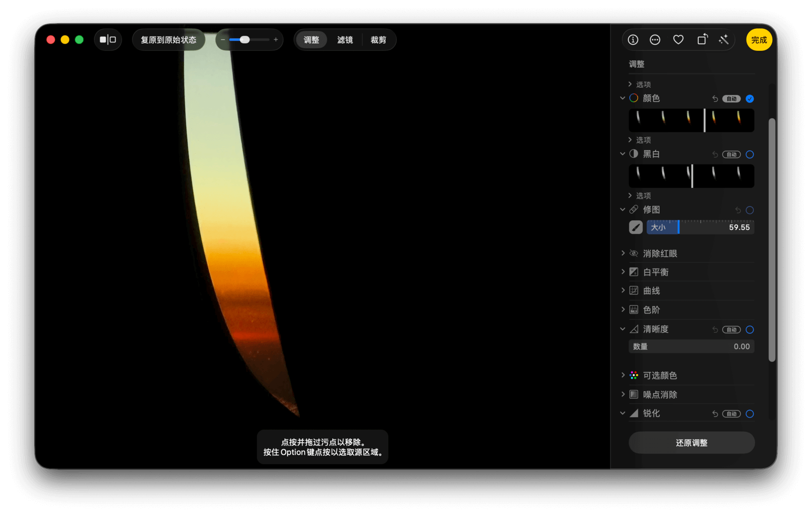Click the reset arrow for 颜色 adjustment
The image size is (812, 515).
(715, 99)
